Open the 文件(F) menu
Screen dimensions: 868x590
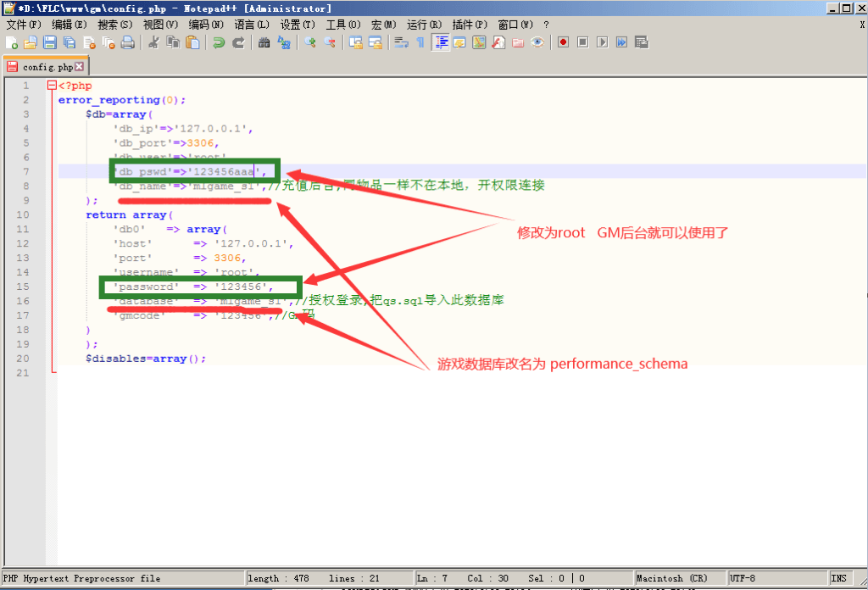(x=22, y=25)
